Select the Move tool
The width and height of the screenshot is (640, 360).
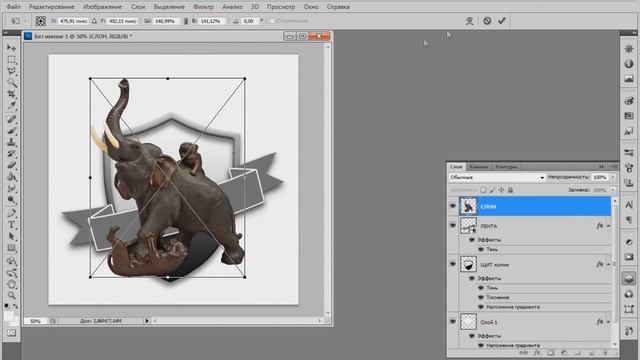11,48
